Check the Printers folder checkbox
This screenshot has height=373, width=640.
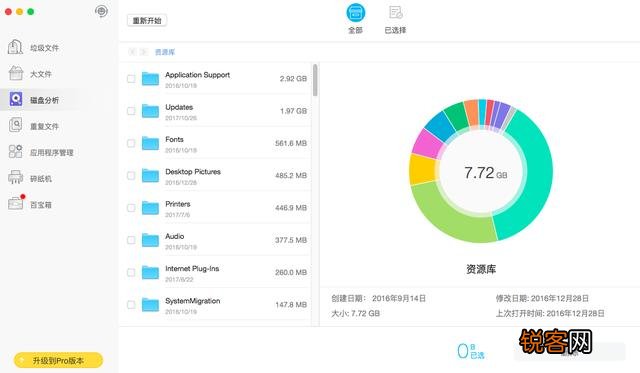tap(131, 208)
